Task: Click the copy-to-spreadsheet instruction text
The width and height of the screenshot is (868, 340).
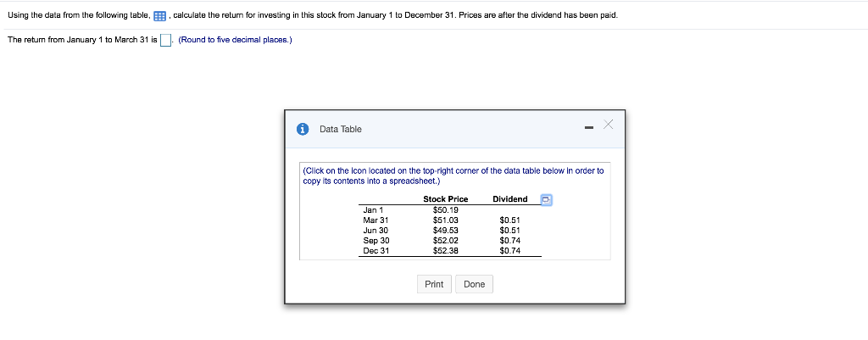Action: 453,176
